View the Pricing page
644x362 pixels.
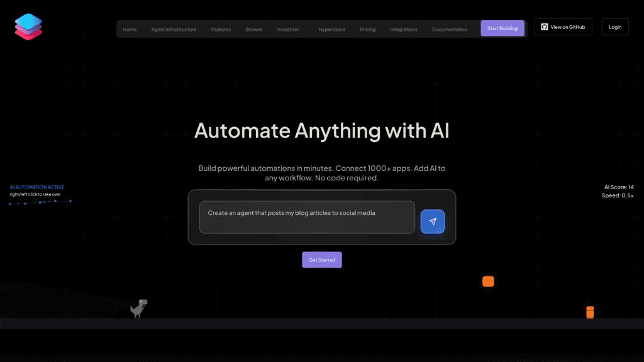point(367,30)
